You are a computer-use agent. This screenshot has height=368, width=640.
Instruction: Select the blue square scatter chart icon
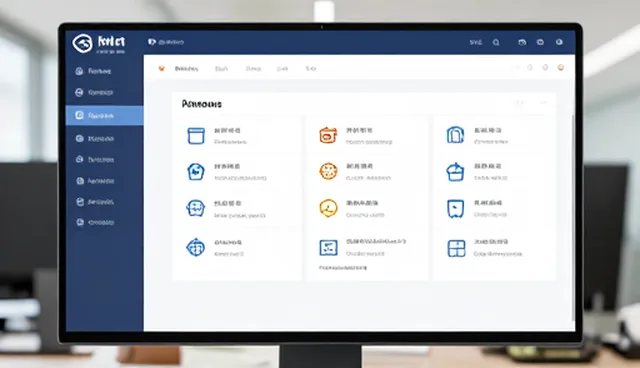tap(328, 248)
